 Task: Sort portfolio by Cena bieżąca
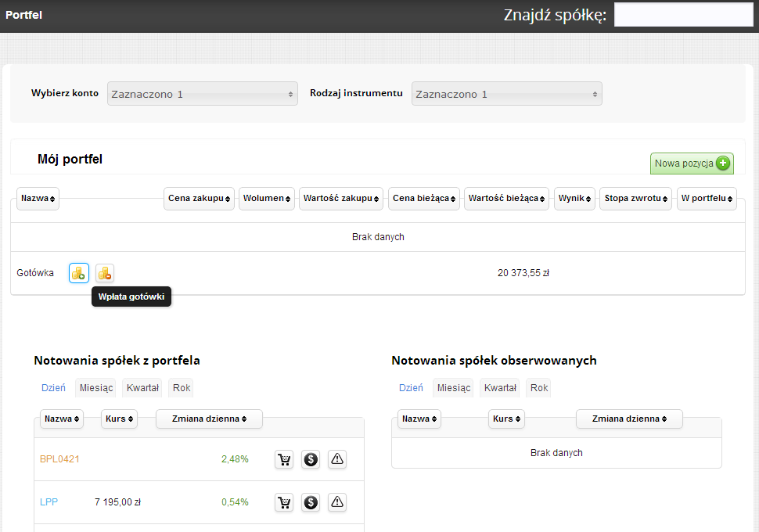coord(424,199)
